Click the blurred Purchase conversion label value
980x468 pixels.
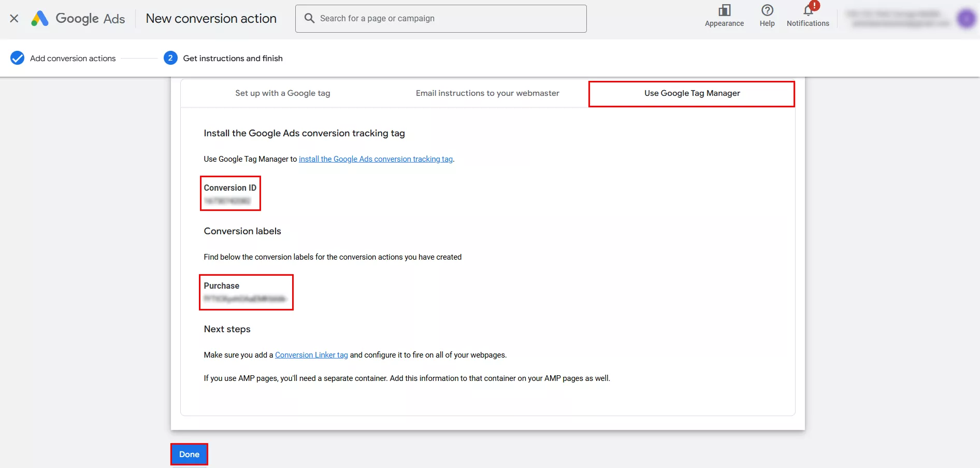point(244,299)
